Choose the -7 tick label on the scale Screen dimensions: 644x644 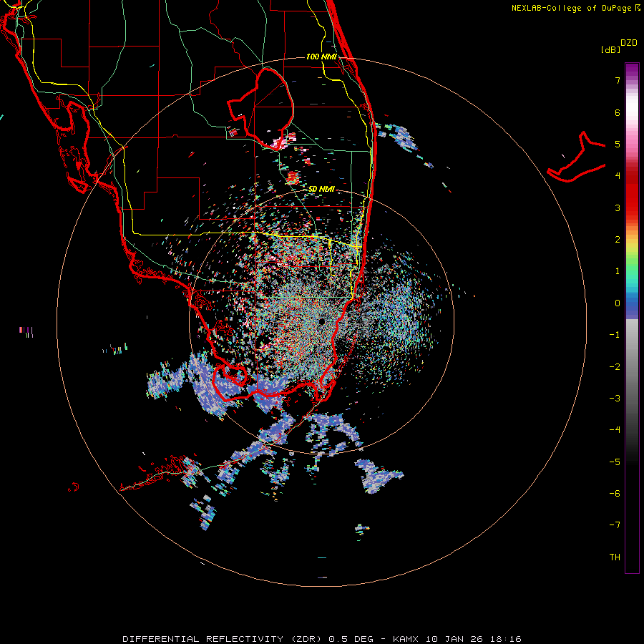(615, 525)
